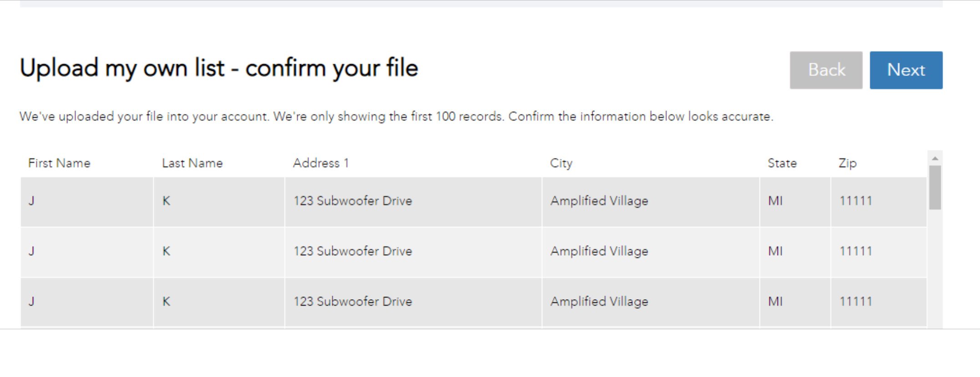980x377 pixels.
Task: Click the first row's zip 11111
Action: [855, 201]
